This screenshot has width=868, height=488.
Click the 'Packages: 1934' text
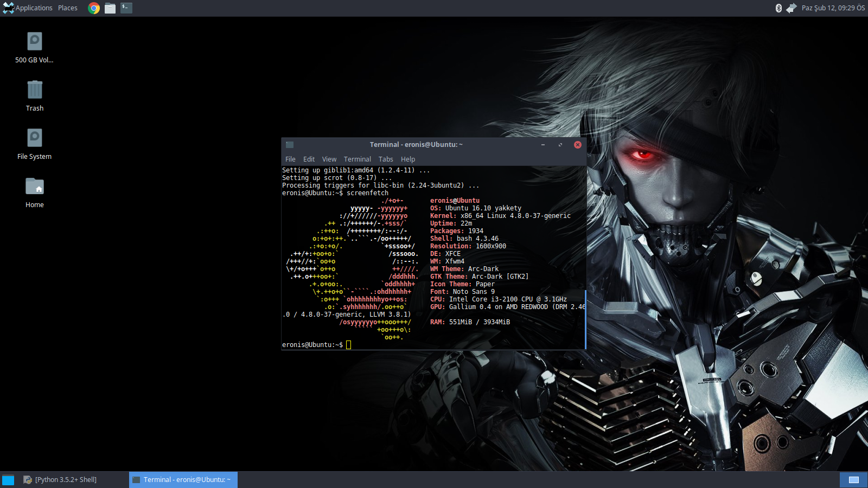[x=457, y=231]
